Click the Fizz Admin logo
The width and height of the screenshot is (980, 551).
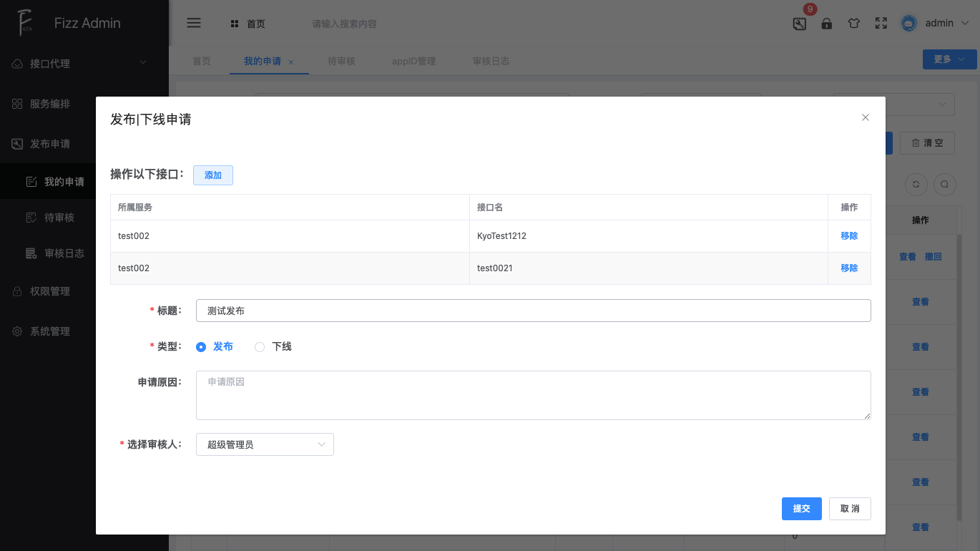[26, 23]
